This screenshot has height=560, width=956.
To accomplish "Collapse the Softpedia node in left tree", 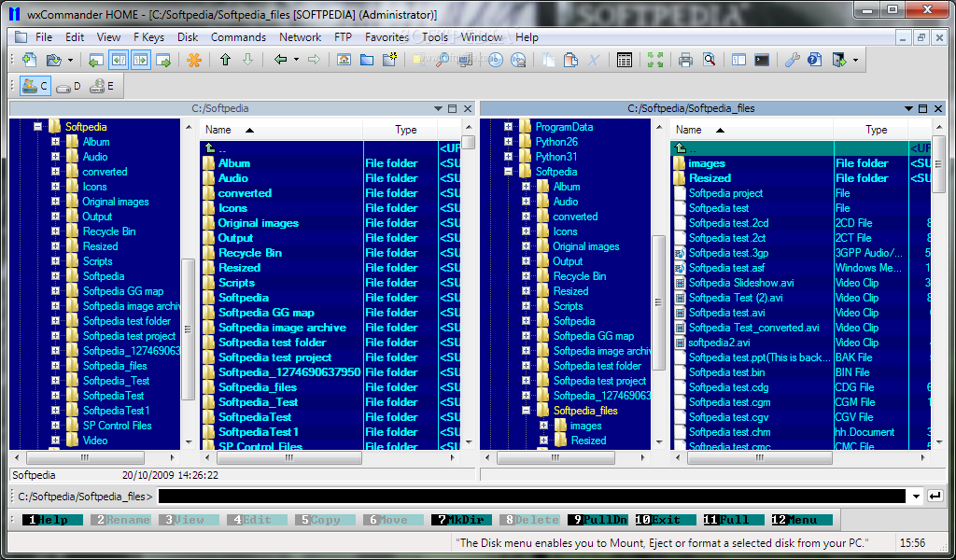I will click(x=37, y=127).
